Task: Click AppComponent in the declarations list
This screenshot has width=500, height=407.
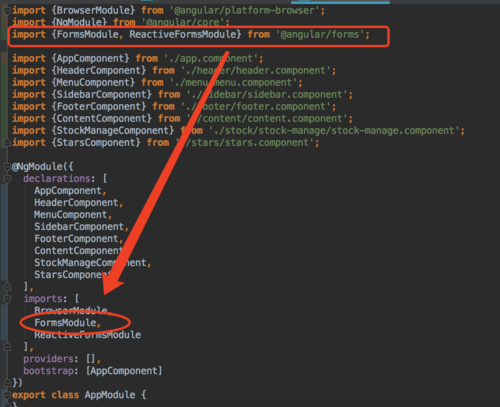Action: (68, 190)
